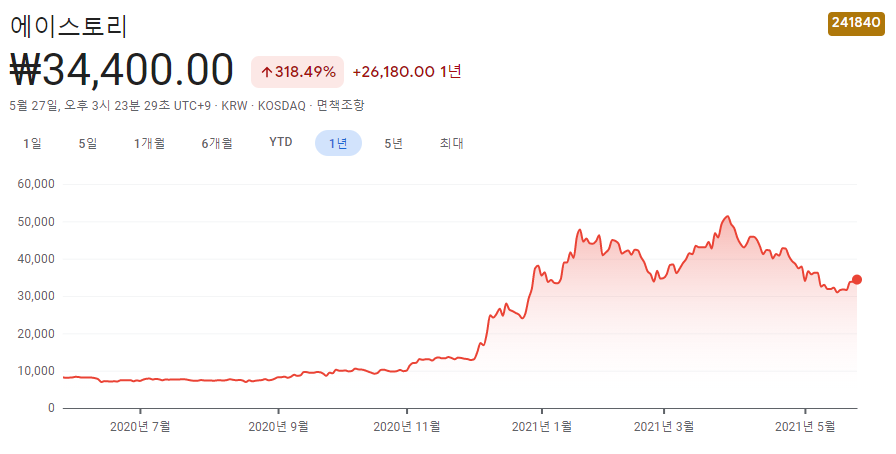Click the up arrow icon before 318.49%

pos(266,72)
